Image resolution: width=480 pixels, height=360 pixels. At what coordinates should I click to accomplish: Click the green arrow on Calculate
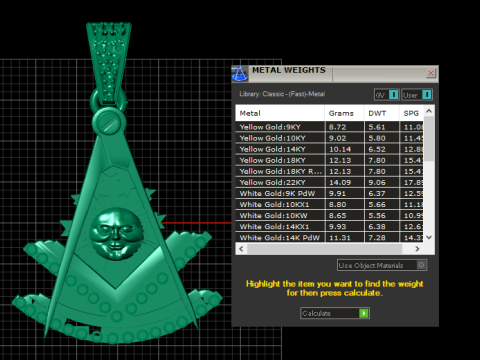364,313
